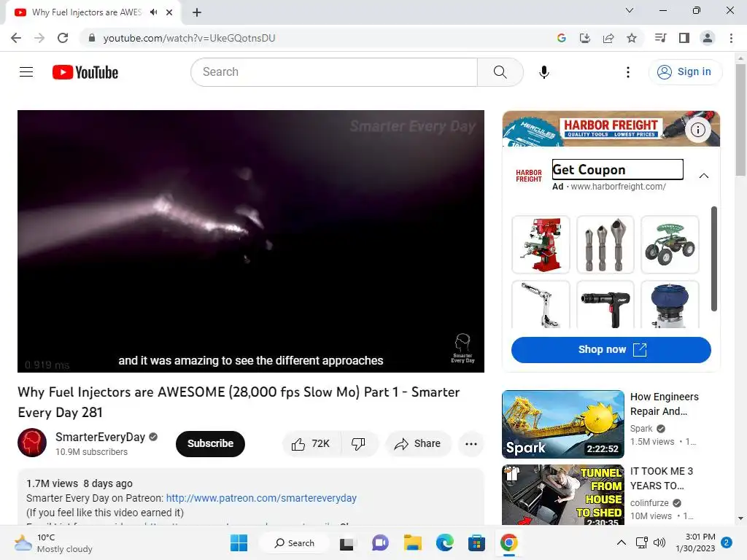This screenshot has height=560, width=747.
Task: Go back in browser
Action: (16, 38)
